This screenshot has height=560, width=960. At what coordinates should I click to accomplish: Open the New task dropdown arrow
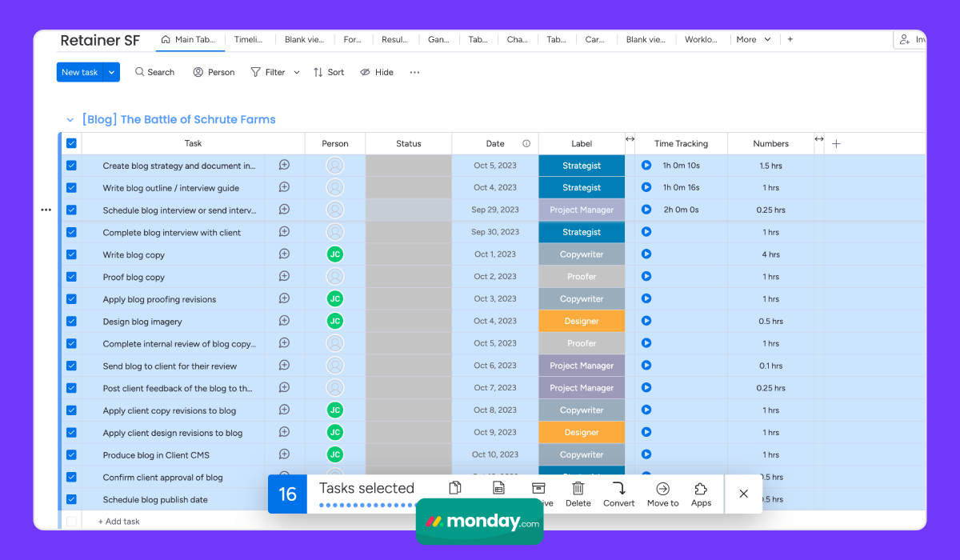(111, 71)
